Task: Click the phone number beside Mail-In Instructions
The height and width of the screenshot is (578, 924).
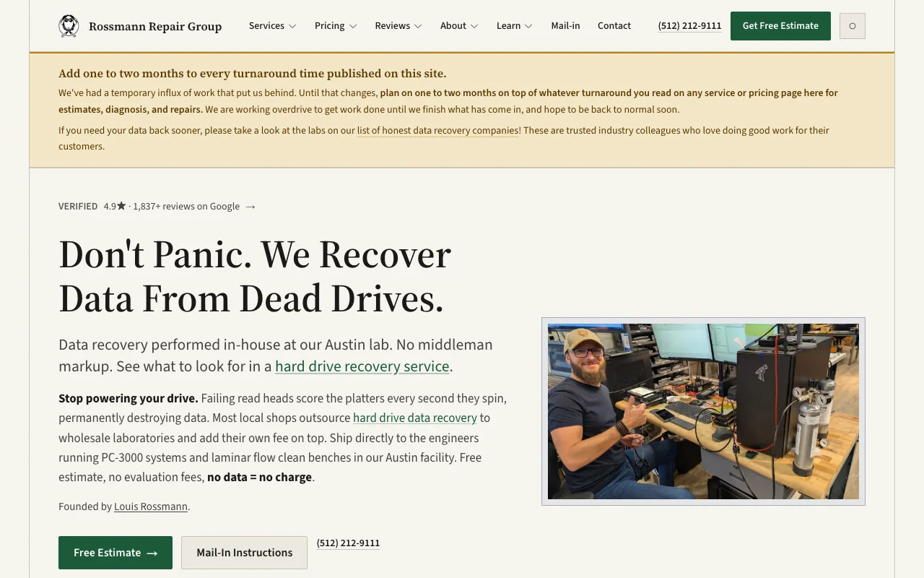Action: (x=348, y=543)
